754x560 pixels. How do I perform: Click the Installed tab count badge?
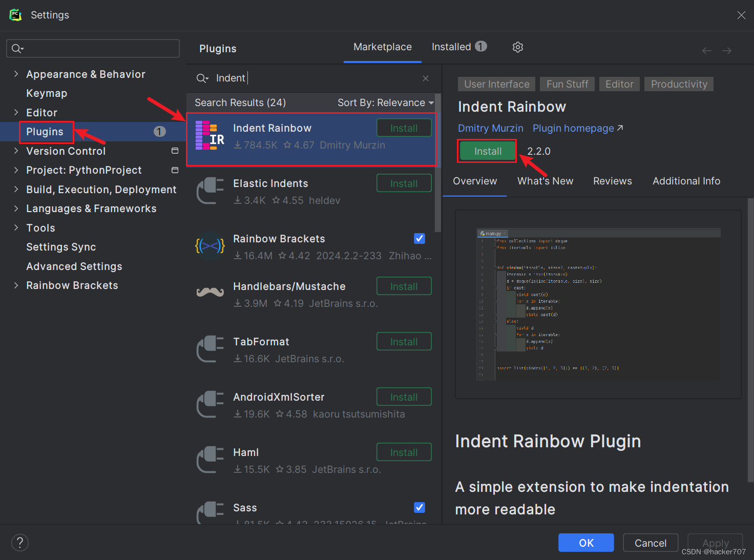click(480, 47)
